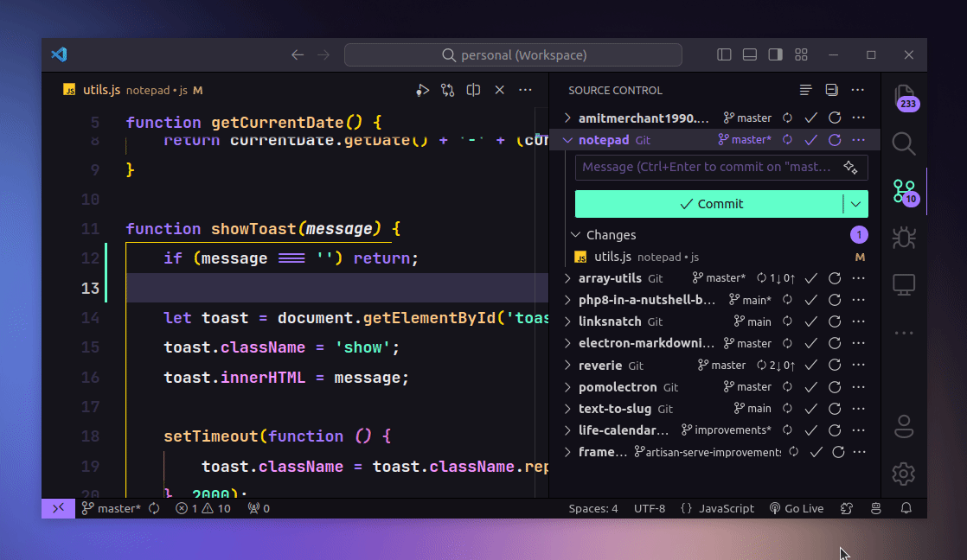View repositories list icon in Source Control header
Screen dimensions: 967x560
point(804,89)
